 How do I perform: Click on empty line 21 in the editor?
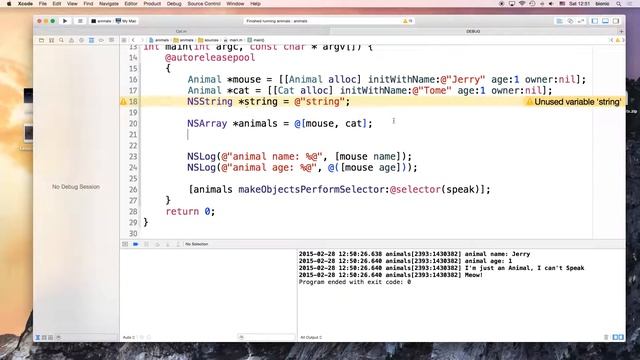tap(365, 135)
